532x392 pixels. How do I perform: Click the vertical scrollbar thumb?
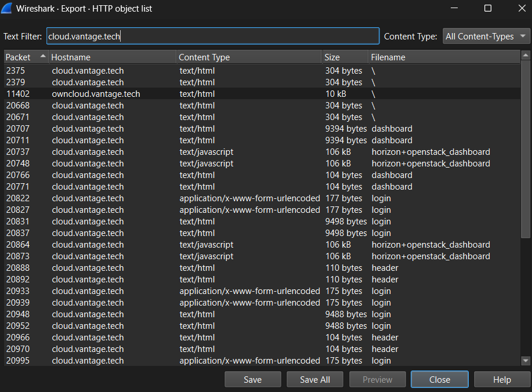[526, 149]
